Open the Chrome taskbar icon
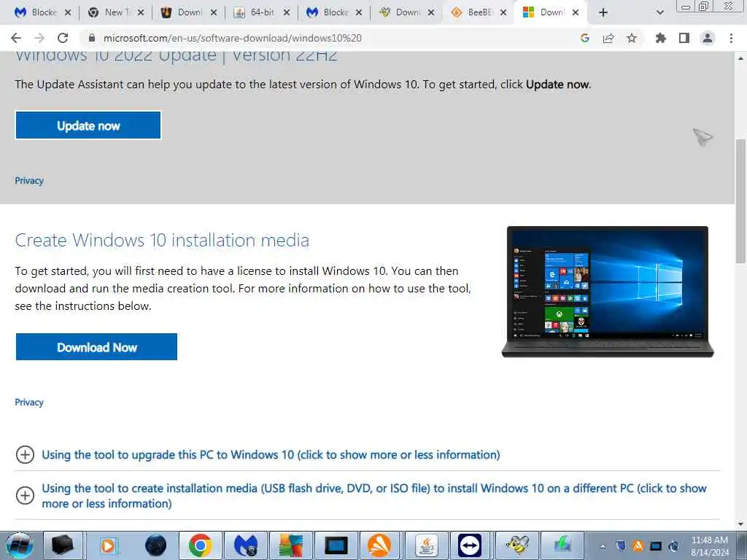The image size is (747, 560). tap(200, 545)
